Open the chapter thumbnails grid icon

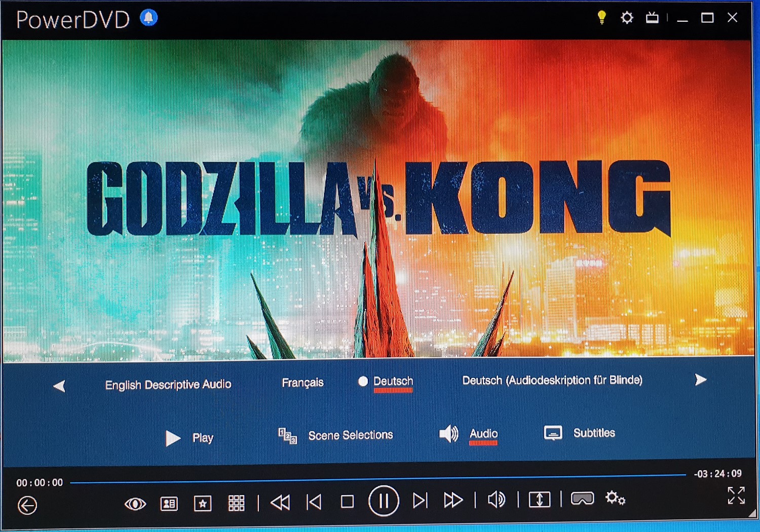point(237,503)
